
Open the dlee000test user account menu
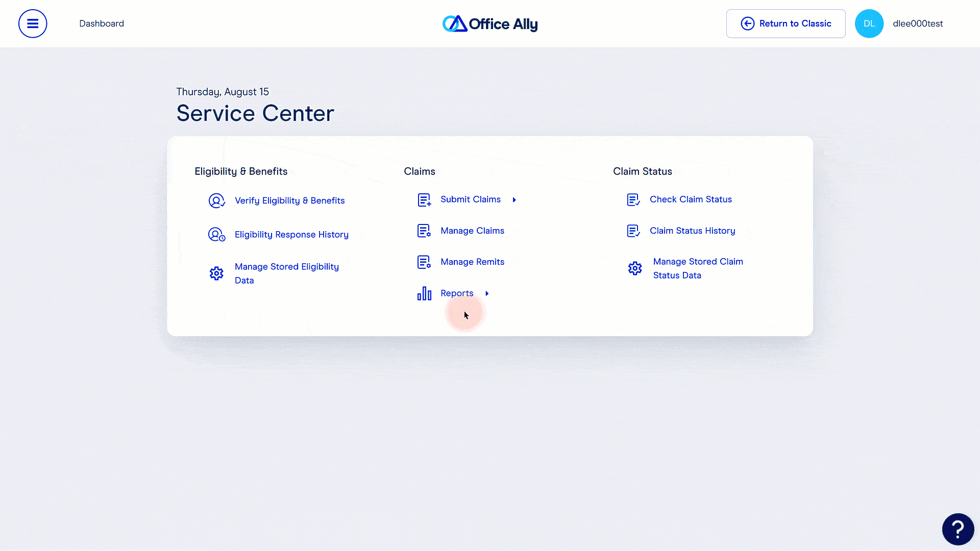pos(917,23)
